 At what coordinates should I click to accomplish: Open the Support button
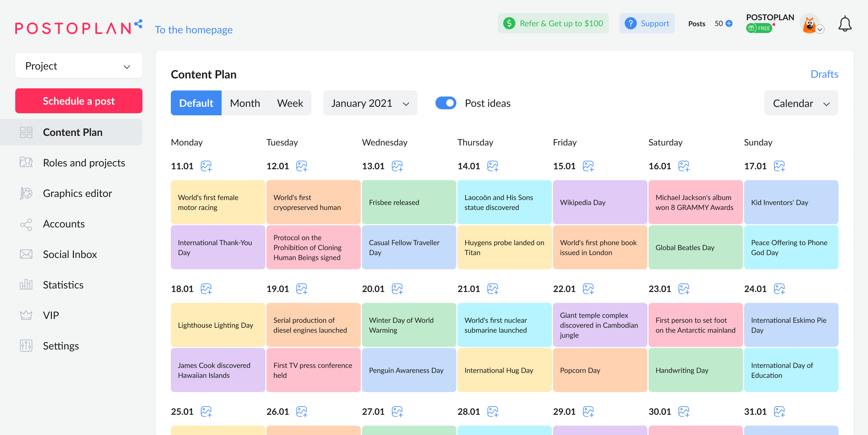(x=647, y=23)
